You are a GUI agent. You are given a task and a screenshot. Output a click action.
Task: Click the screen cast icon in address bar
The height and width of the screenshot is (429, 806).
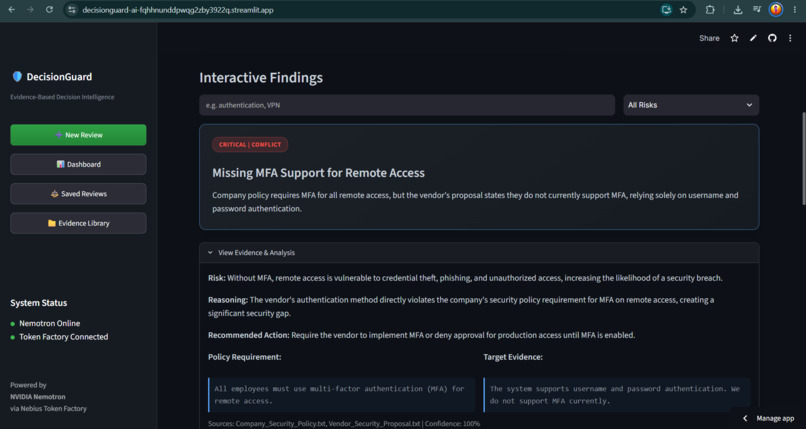coord(666,10)
